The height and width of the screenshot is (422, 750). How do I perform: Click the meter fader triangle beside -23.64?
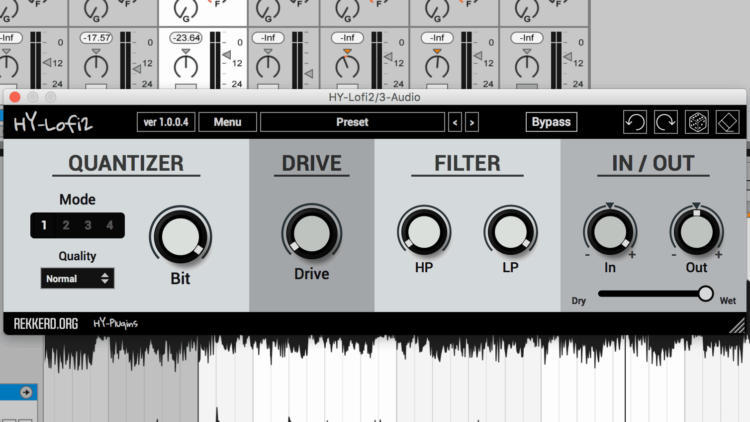[227, 55]
